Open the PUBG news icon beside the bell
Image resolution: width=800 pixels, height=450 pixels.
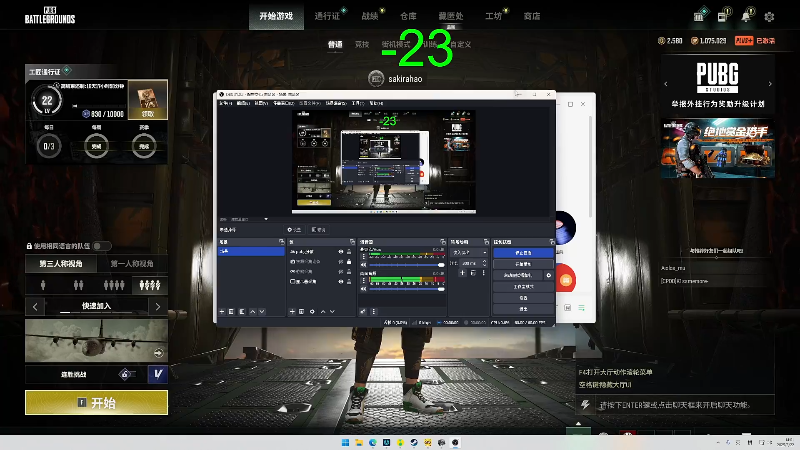point(722,16)
